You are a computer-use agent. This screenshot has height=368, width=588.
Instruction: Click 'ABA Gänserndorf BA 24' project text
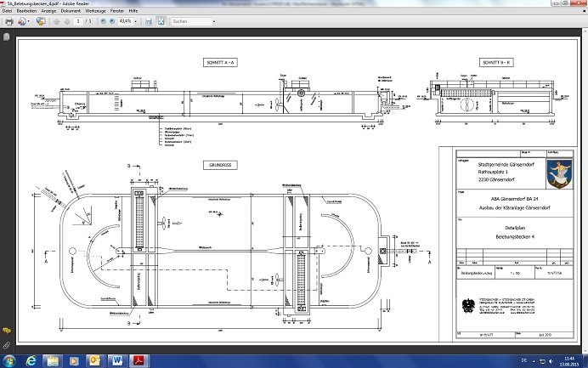(x=515, y=199)
